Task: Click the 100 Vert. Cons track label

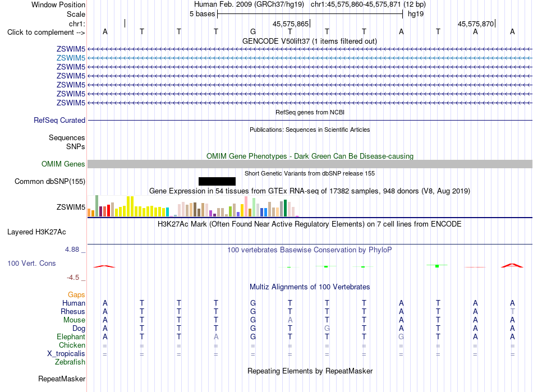Action: (x=31, y=263)
